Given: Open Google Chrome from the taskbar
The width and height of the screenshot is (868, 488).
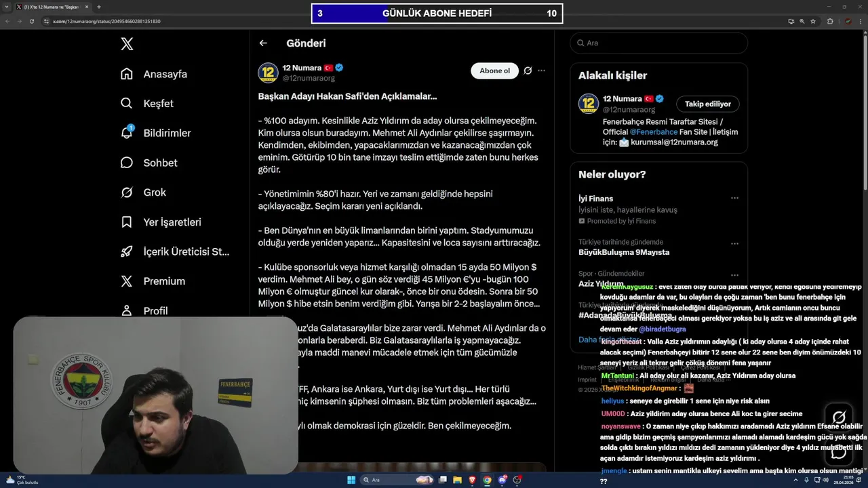Looking at the screenshot, I should 487,480.
